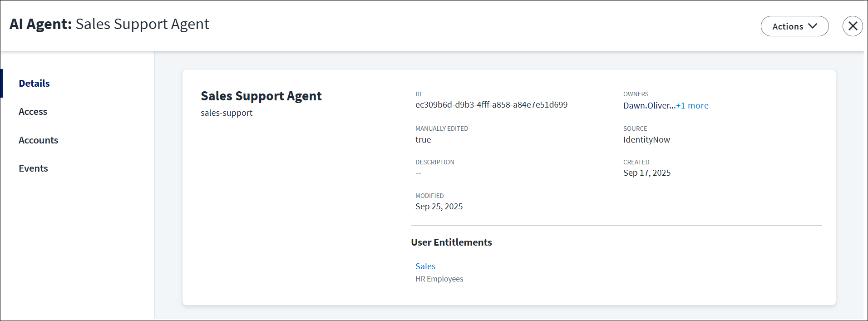Screen dimensions: 868x321
Task: Click the sales-support subtitle text
Action: click(x=227, y=113)
